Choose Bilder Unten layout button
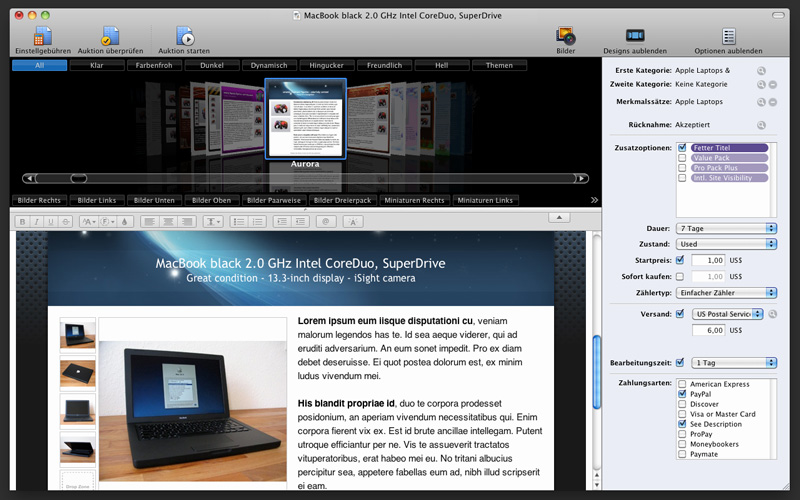This screenshot has width=800, height=500. (154, 201)
